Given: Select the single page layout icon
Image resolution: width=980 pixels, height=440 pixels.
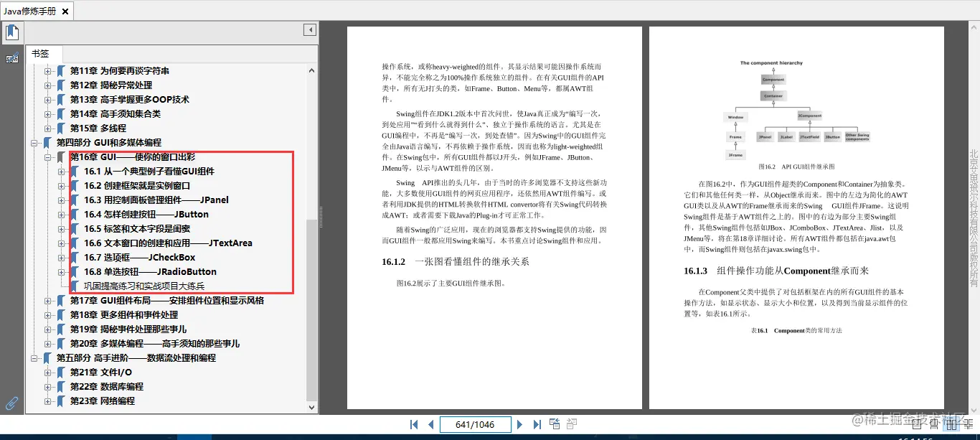Looking at the screenshot, I should click(917, 425).
